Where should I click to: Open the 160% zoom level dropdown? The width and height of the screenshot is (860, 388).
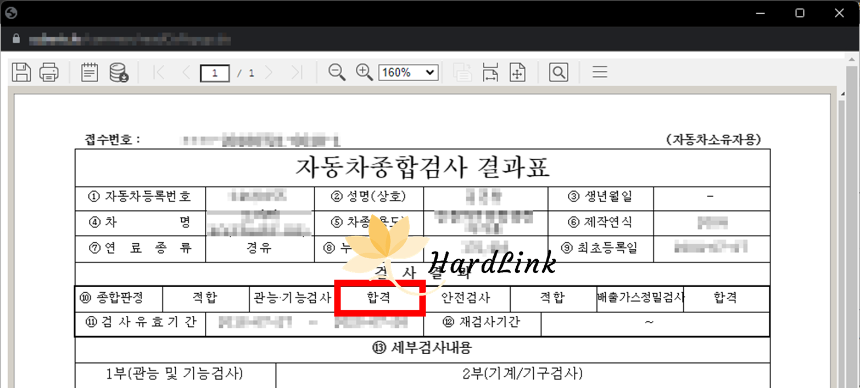408,72
